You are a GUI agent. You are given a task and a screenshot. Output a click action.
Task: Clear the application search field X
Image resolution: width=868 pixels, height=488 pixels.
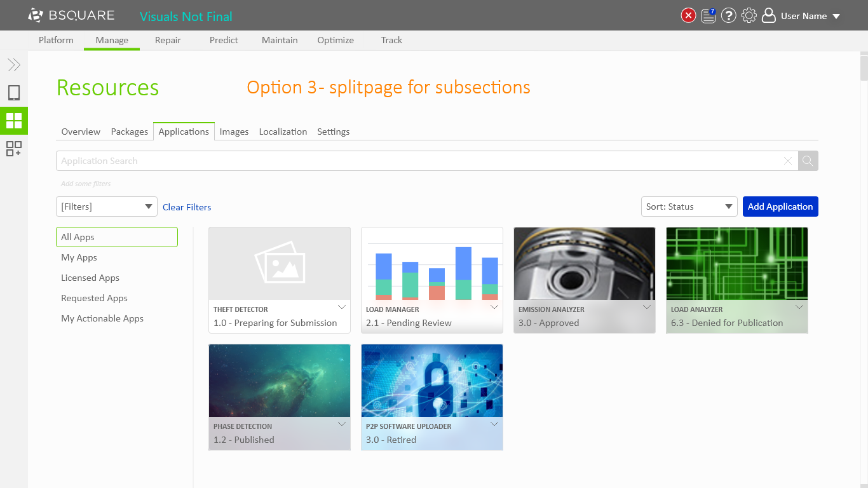(788, 161)
